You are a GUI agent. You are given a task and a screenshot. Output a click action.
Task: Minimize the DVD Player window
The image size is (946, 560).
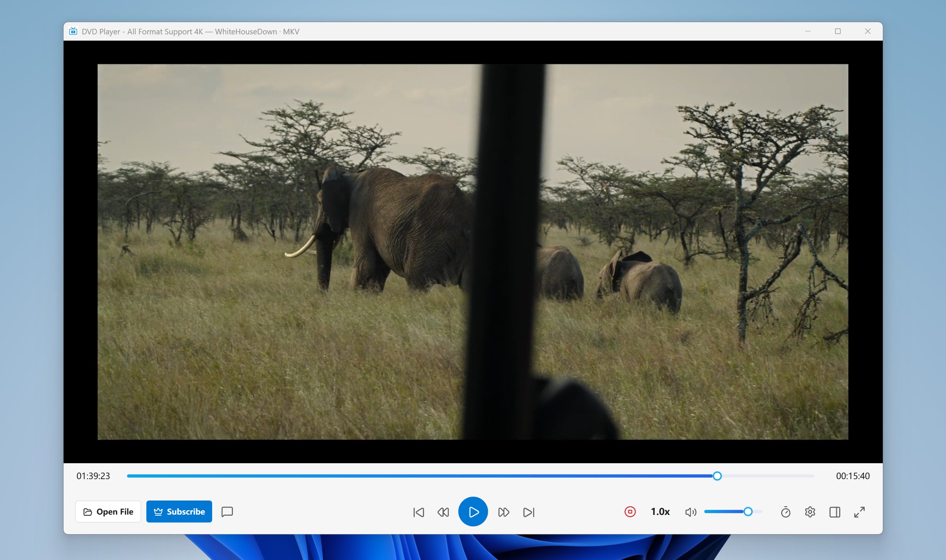point(808,31)
